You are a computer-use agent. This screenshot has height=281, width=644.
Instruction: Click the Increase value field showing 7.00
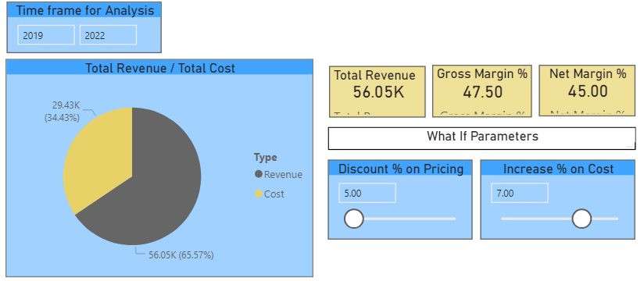520,194
